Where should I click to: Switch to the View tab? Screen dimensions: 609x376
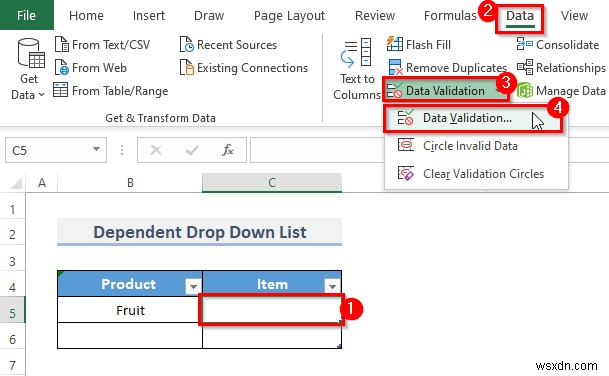pos(574,16)
